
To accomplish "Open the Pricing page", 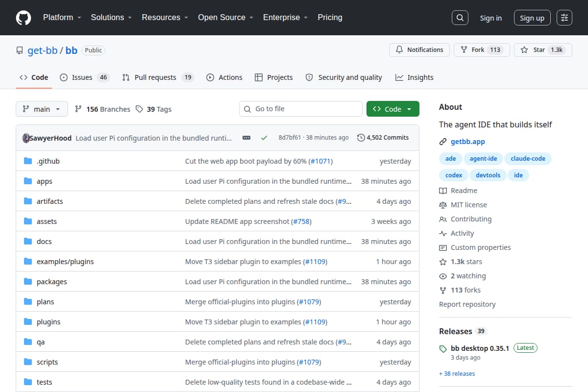I will 330,17.
